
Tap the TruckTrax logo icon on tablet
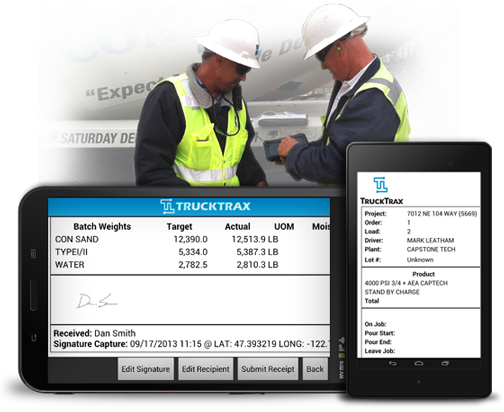(380, 185)
